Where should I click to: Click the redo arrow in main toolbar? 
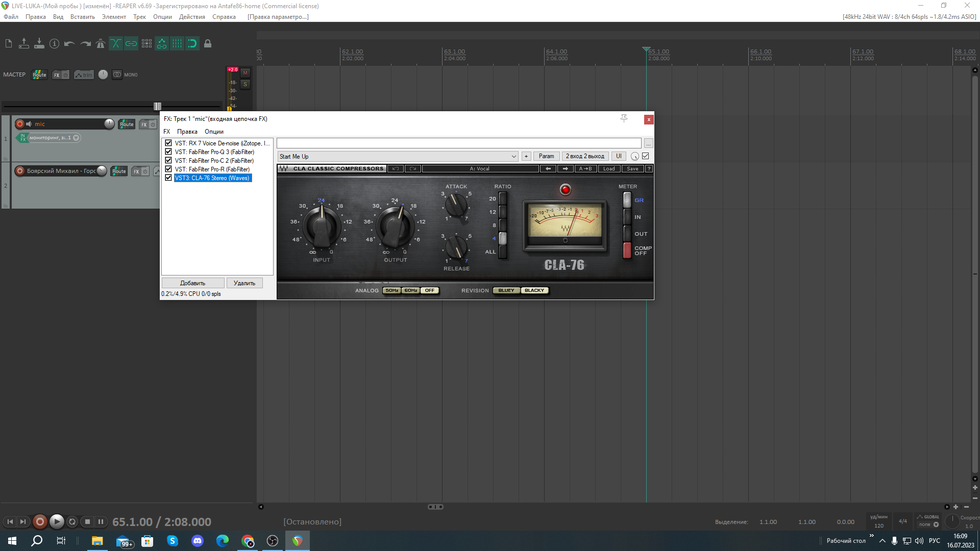(x=85, y=44)
